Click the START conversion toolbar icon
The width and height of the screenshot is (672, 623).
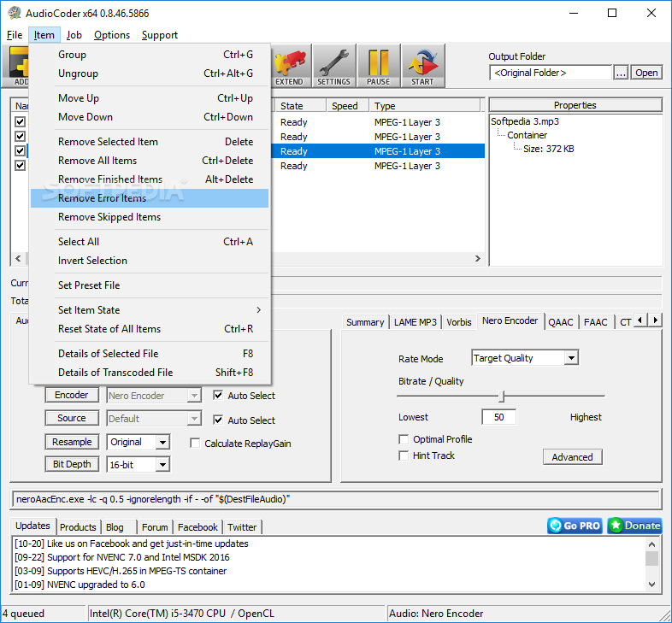click(x=422, y=66)
